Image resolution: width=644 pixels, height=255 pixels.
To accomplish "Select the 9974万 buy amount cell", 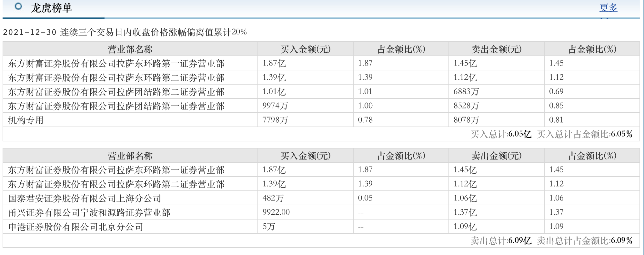I will click(275, 106).
